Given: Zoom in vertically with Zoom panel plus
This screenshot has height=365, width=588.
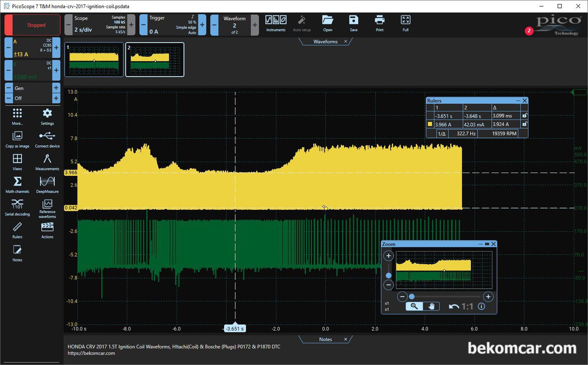Looking at the screenshot, I should pos(389,256).
